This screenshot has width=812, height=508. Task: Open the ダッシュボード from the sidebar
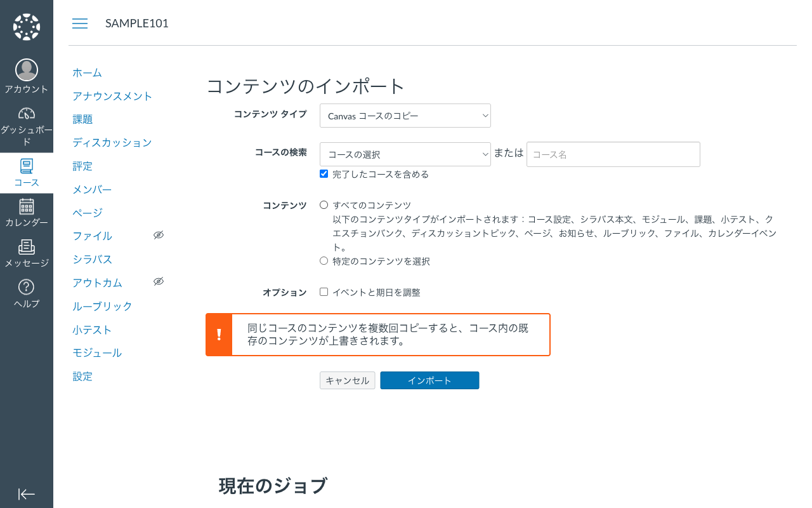coord(26,114)
